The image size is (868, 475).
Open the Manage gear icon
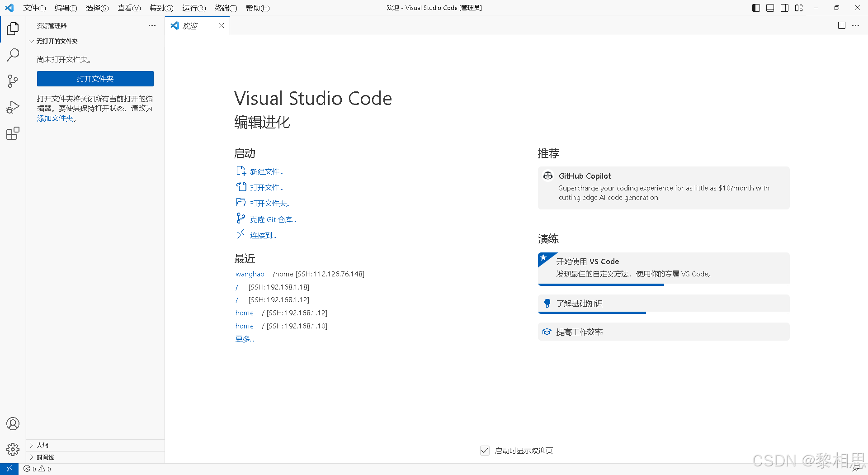[x=13, y=449]
